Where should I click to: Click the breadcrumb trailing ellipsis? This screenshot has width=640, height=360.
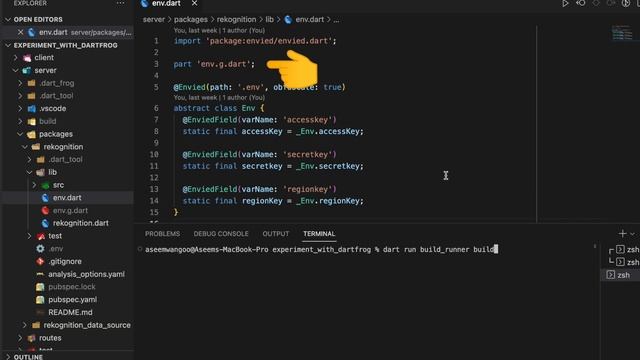coord(336,19)
